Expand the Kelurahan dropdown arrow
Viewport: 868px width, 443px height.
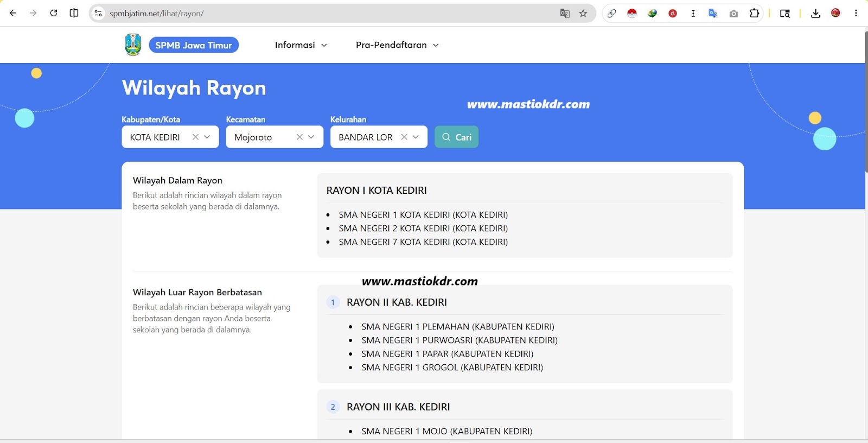[x=416, y=137]
